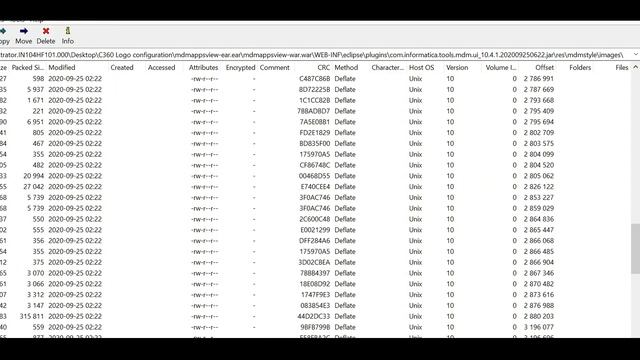
Task: Sort by the Offset column header
Action: point(545,67)
